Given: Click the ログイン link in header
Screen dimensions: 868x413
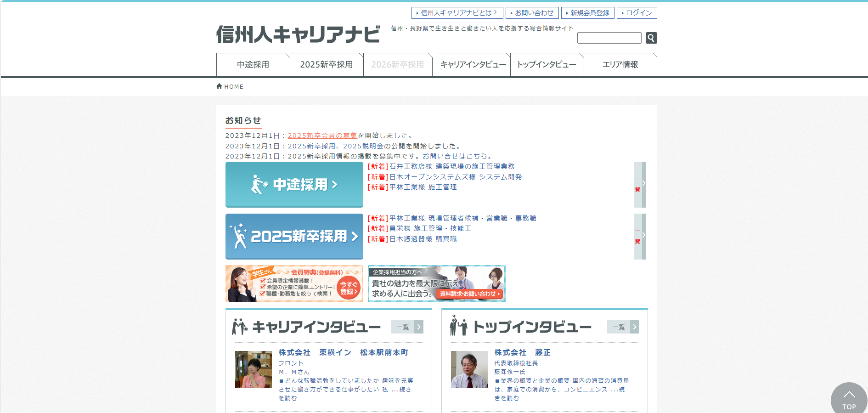Looking at the screenshot, I should pos(637,13).
